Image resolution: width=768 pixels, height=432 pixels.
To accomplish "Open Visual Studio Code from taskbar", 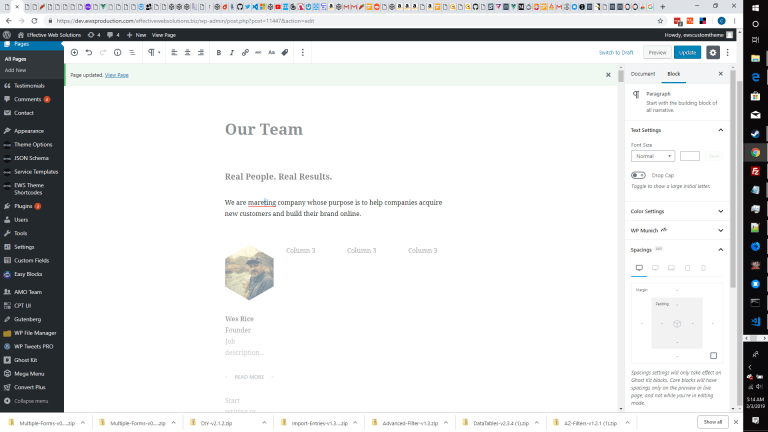I will [755, 321].
